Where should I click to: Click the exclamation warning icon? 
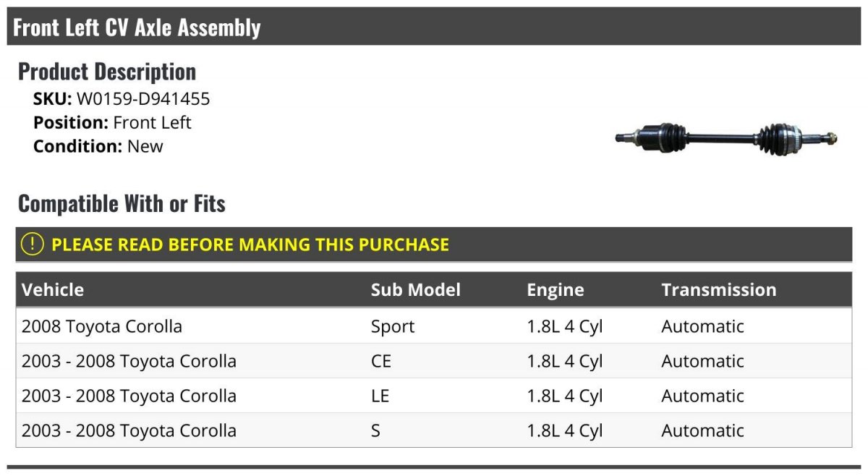point(33,245)
